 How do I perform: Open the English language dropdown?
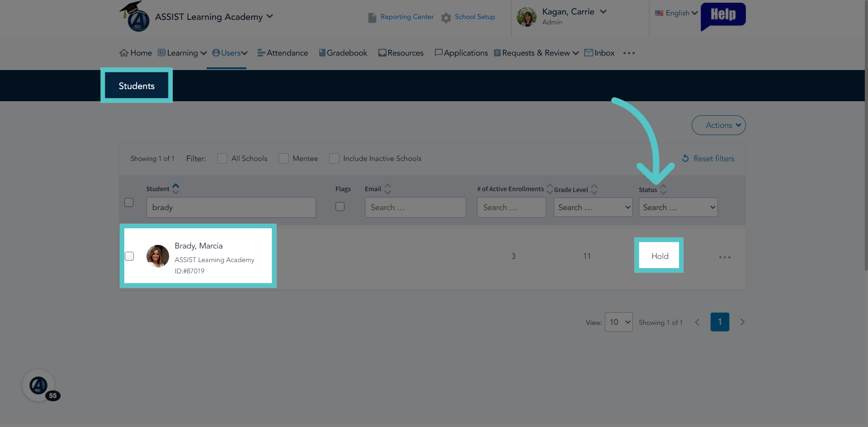click(x=681, y=13)
